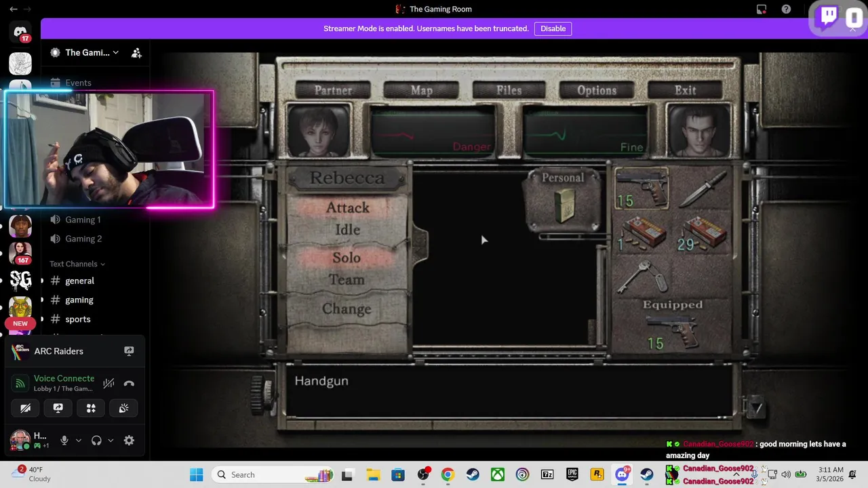Open Discord direct messages home icon
Image resolution: width=868 pixels, height=488 pixels.
point(20,33)
